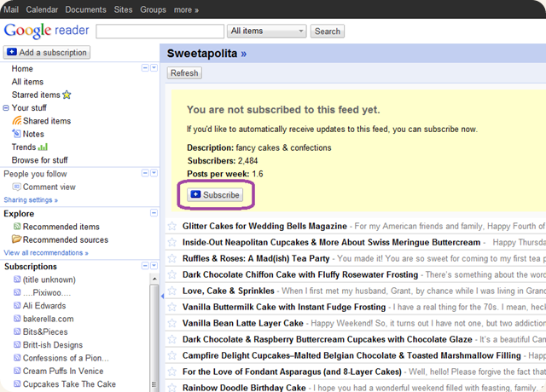This screenshot has width=546, height=392.
Task: Star the Dark Chocolate Chiffon Cake post
Action: point(172,274)
